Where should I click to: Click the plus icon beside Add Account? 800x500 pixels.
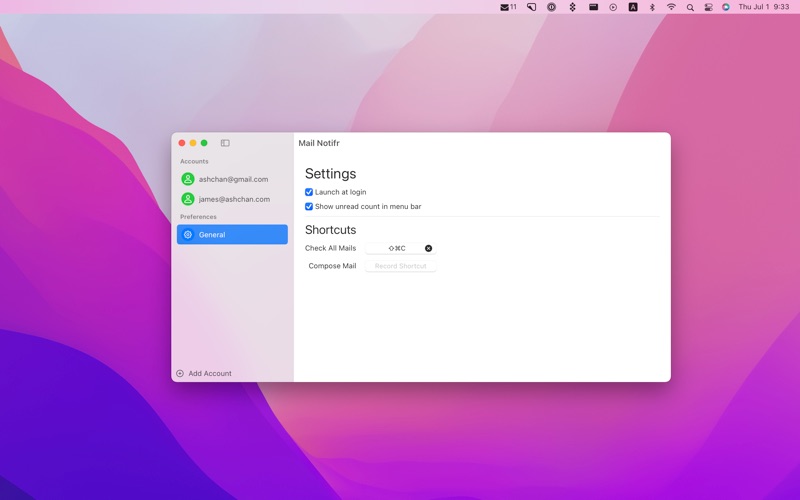[180, 374]
